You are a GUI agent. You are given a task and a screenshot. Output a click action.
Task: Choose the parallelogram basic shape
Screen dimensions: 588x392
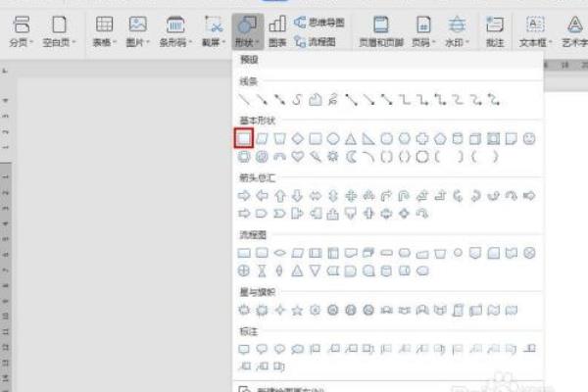coord(262,139)
